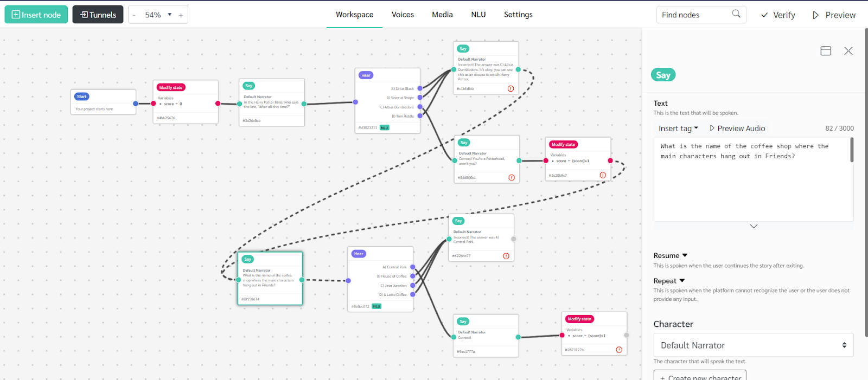
Task: Select the Modify state node with score = 0
Action: point(186,102)
